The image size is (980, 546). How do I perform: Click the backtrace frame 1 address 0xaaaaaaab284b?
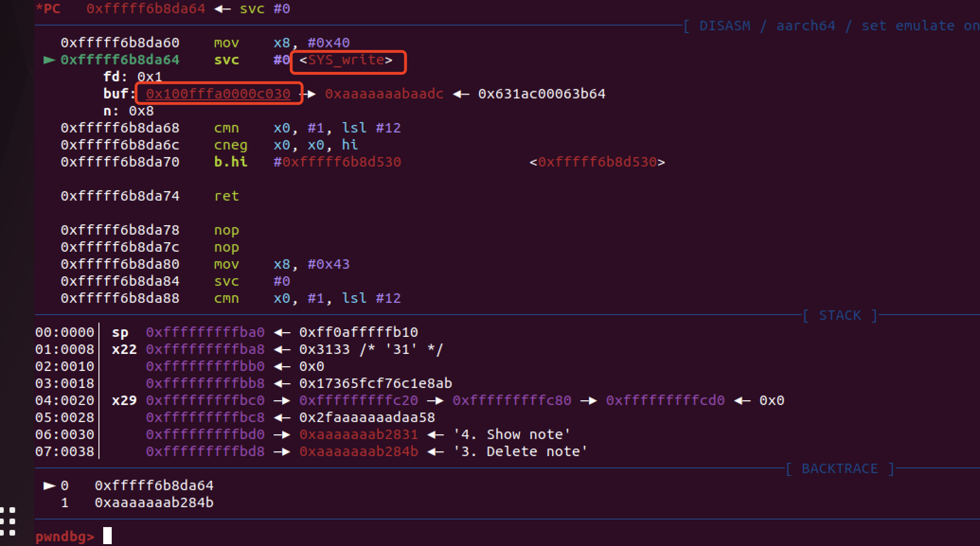coord(154,502)
